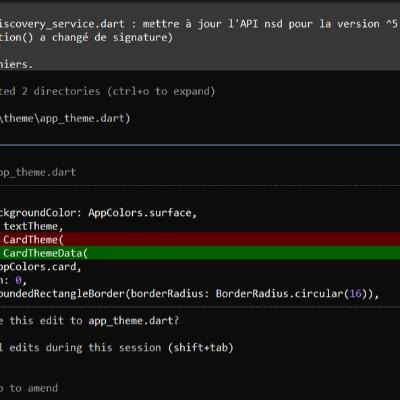The width and height of the screenshot is (400, 400).
Task: Click the AppColors.card, code line
Action: (x=40, y=267)
